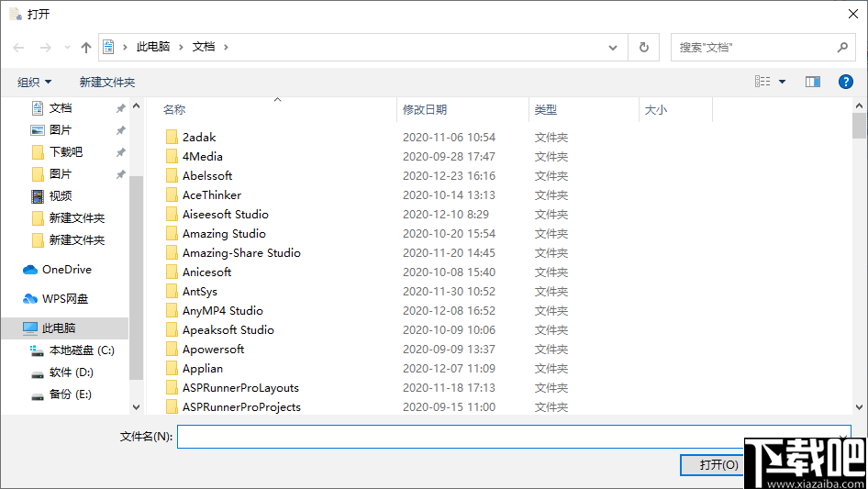Sort by 名称 column header
Screen dimensions: 868x489
point(174,110)
